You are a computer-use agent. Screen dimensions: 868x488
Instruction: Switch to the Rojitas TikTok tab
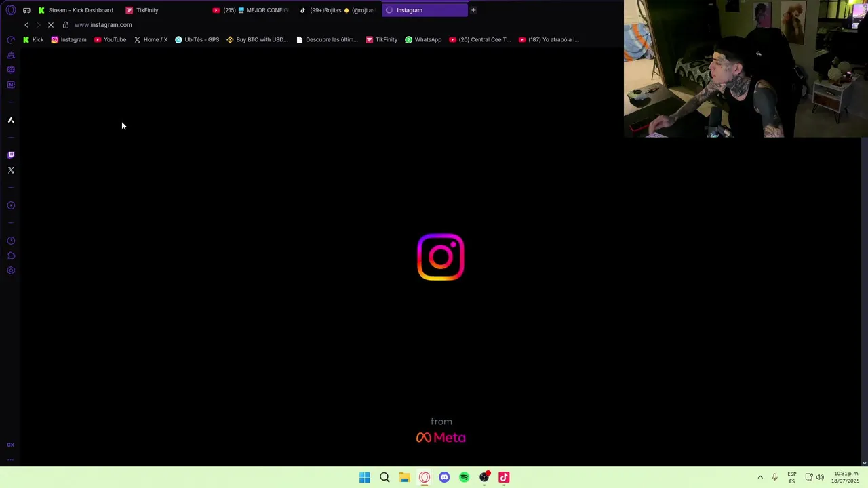click(338, 10)
